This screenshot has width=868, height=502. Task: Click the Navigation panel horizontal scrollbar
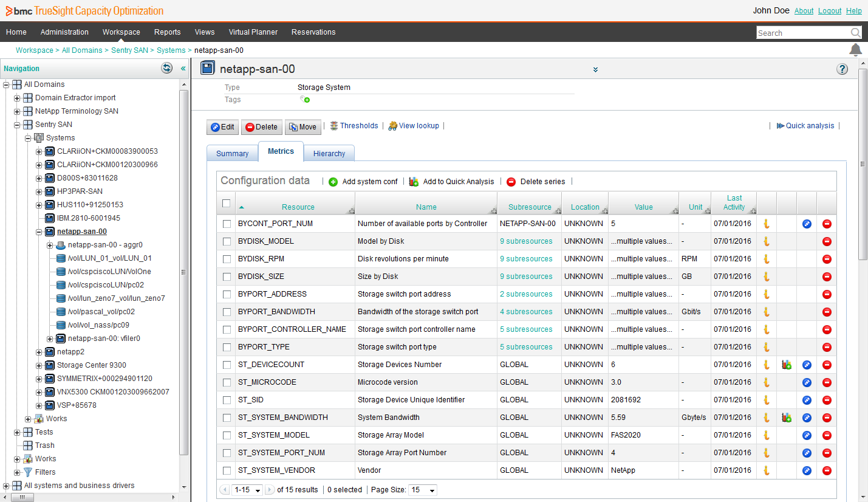pos(22,497)
